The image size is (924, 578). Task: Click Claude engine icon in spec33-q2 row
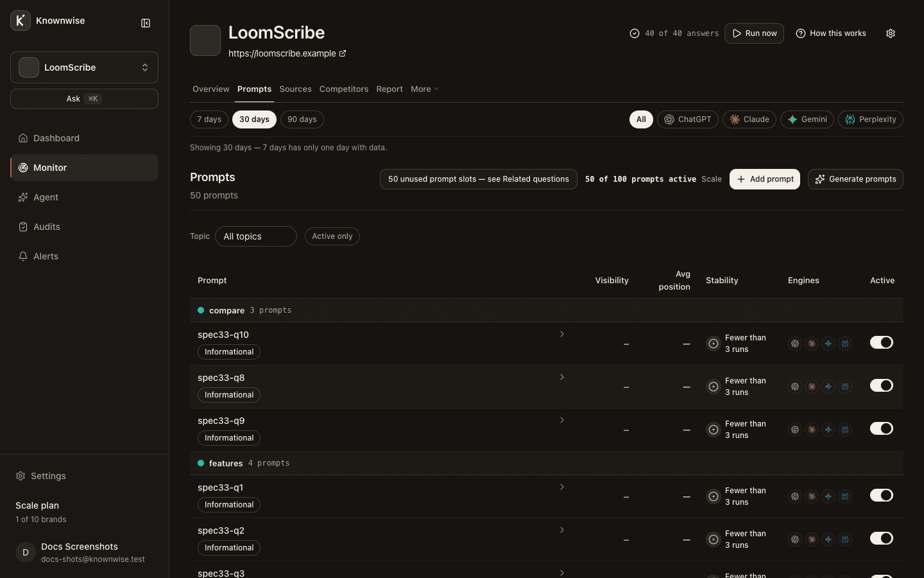tap(812, 539)
